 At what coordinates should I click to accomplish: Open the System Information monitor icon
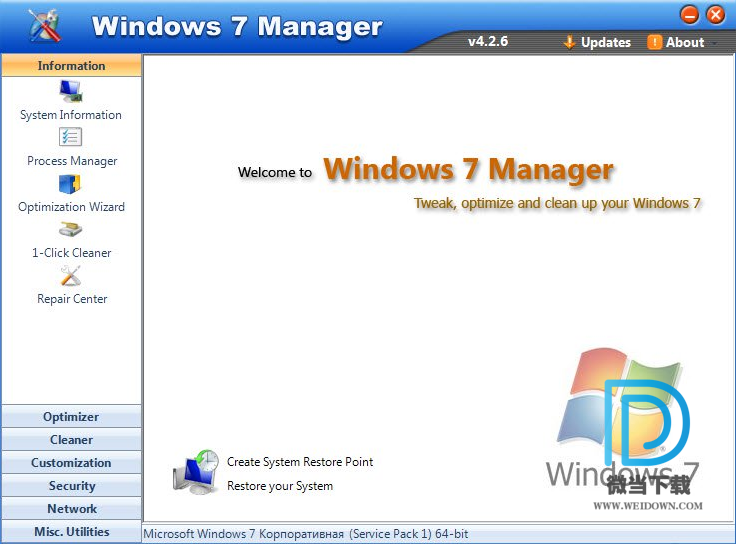point(71,92)
